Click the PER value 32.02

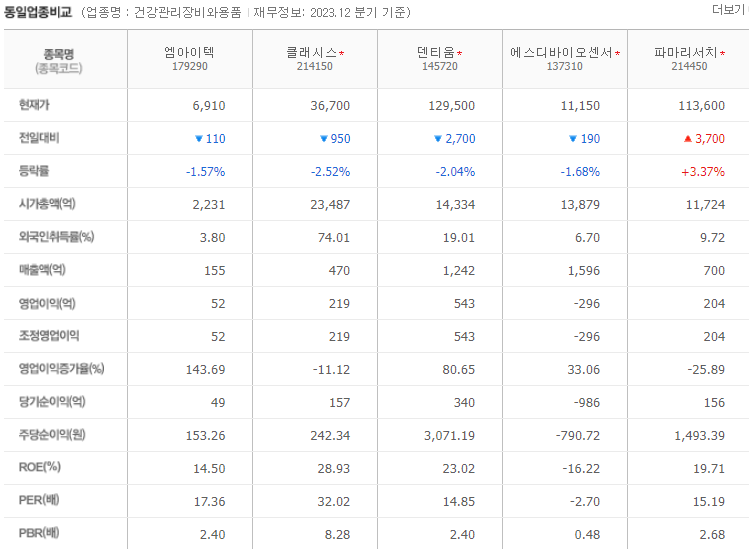coord(333,501)
